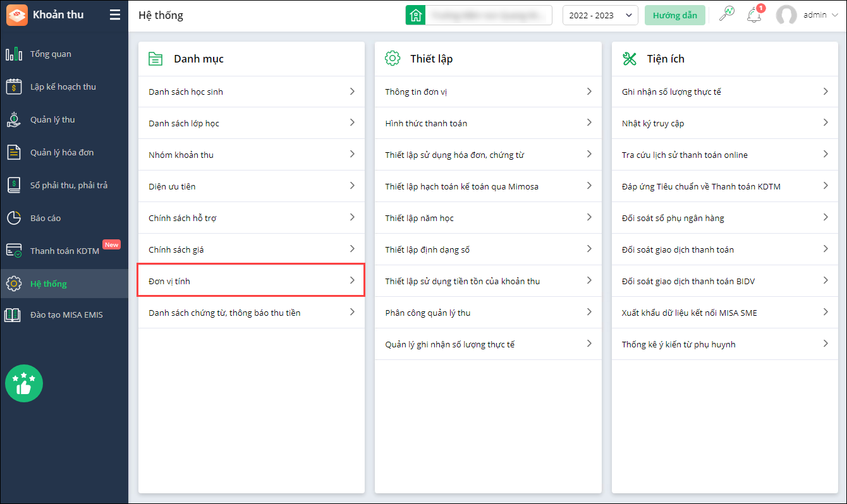Click the Hướng dẫn button
Viewport: 847px width, 504px height.
tap(674, 15)
